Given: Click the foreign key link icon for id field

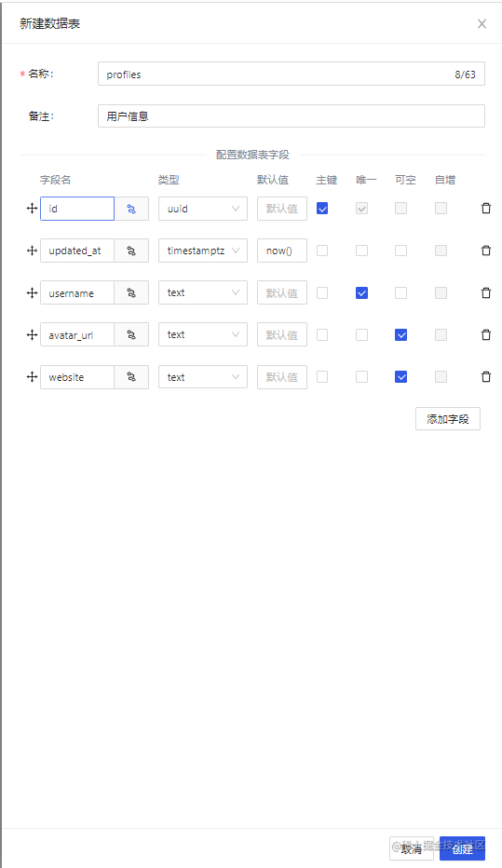Looking at the screenshot, I should tap(131, 209).
